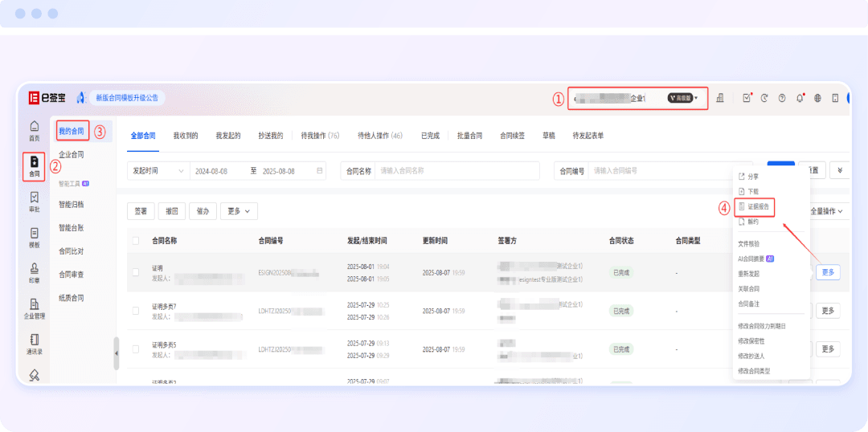Tick the select-all checkbox in table header
The width and height of the screenshot is (868, 432).
136,241
